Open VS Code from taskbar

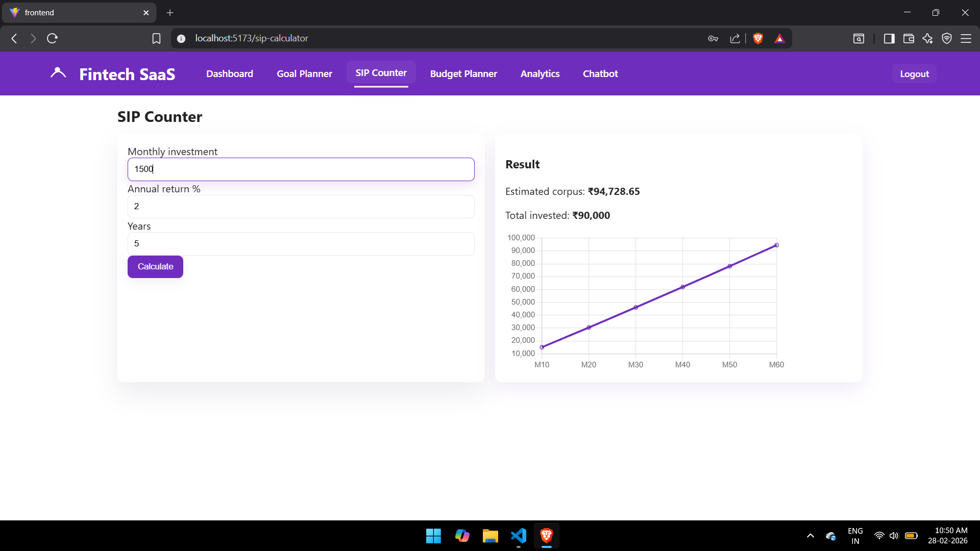(518, 536)
